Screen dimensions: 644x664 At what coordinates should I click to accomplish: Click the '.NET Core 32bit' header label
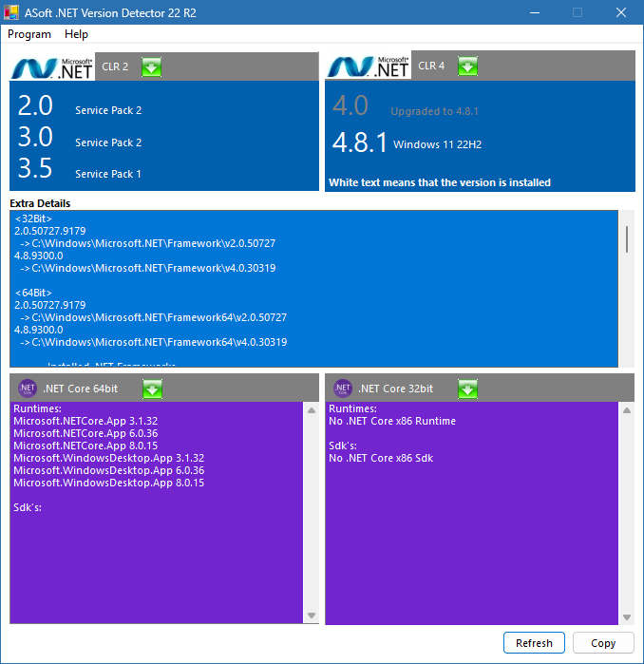click(x=395, y=389)
